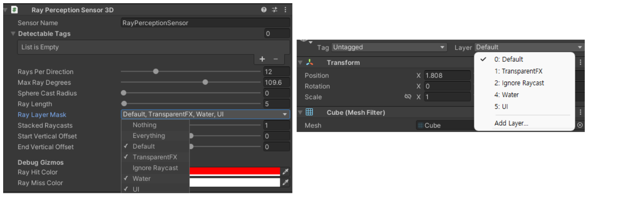The image size is (644, 200).
Task: Remove detectable tag with minus button
Action: pos(275,59)
